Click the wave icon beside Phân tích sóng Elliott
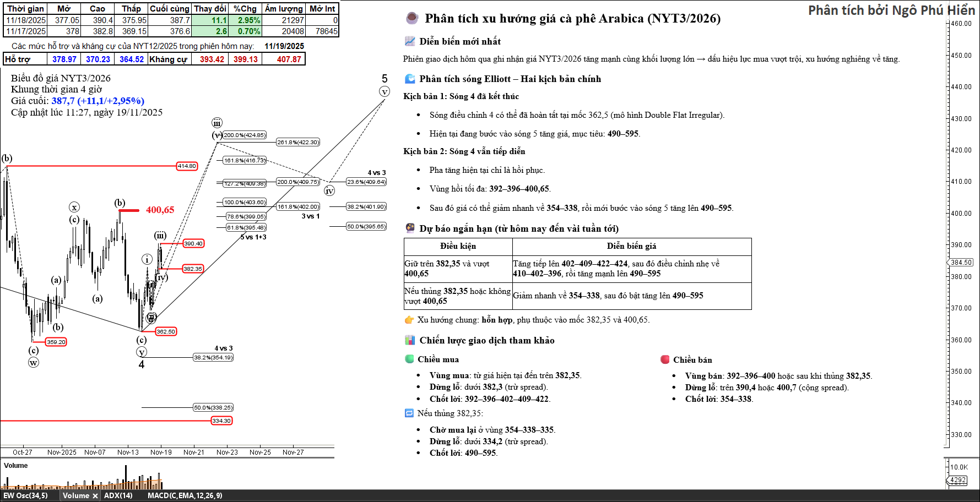Viewport: 980px width, 502px height. pyautogui.click(x=410, y=79)
